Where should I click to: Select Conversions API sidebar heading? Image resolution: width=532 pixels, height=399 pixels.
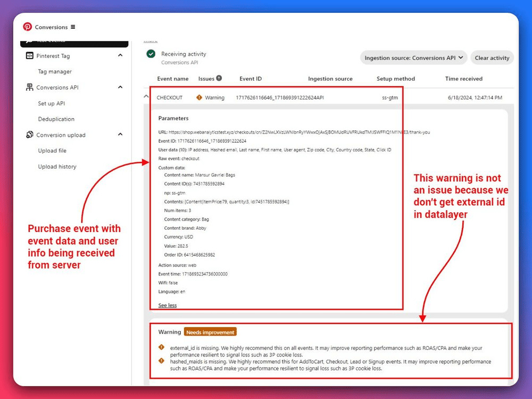pos(57,88)
